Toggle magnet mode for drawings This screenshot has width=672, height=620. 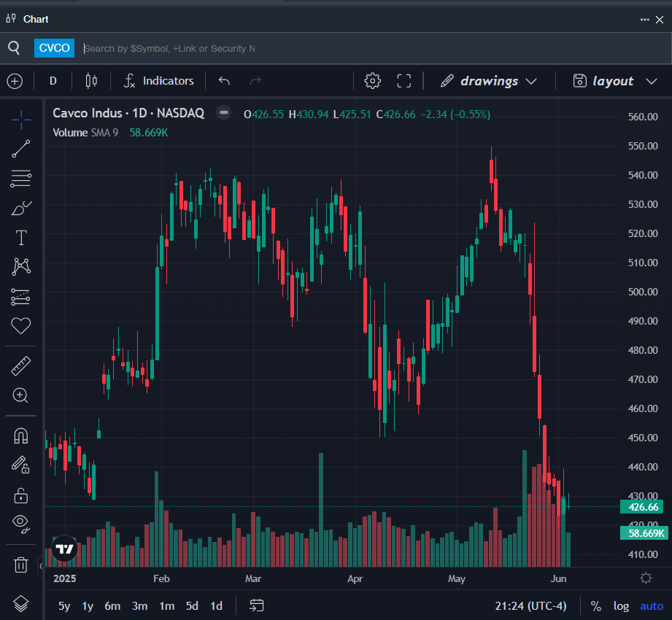tap(21, 435)
